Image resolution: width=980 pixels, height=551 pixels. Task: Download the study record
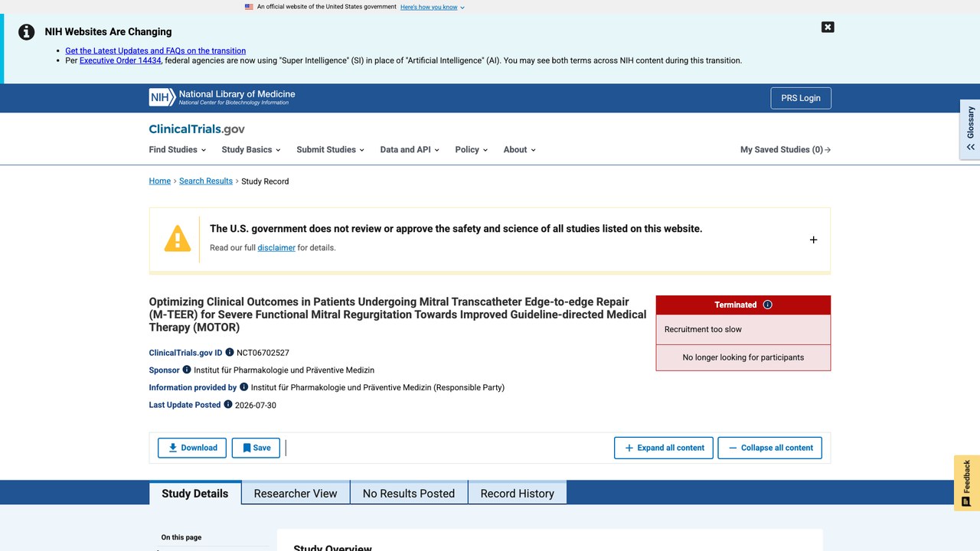coord(192,448)
